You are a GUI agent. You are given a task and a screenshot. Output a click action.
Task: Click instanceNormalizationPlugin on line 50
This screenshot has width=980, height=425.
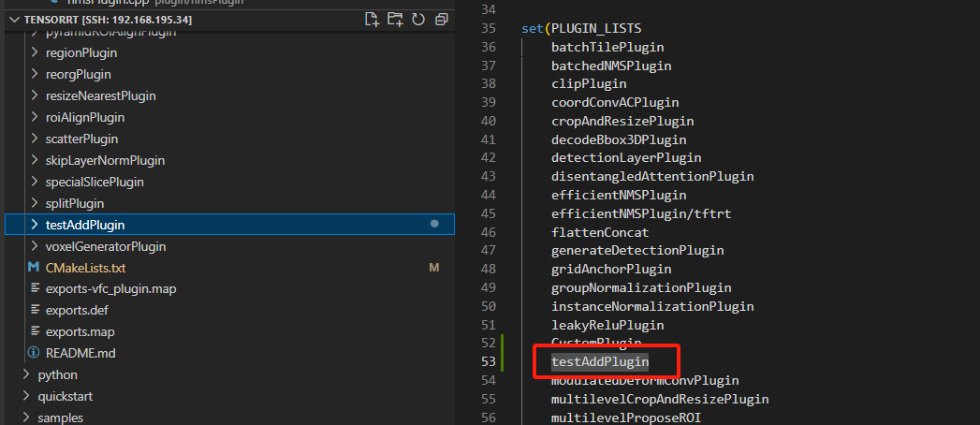point(652,307)
